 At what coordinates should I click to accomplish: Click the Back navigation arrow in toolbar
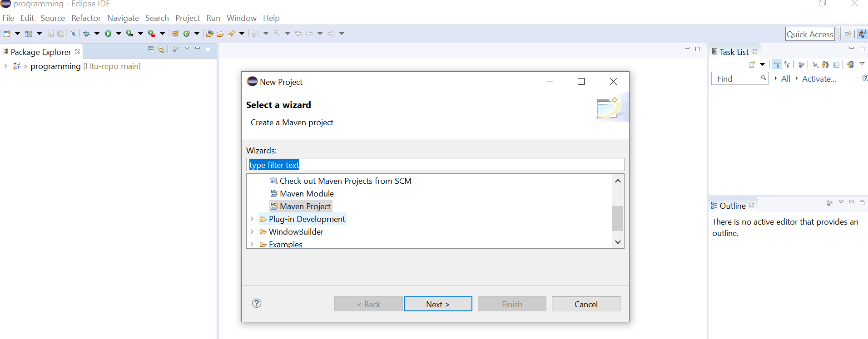309,34
